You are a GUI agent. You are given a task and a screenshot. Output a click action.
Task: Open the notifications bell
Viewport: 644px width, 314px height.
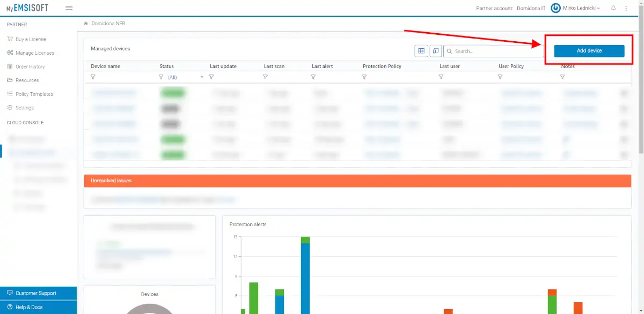(x=613, y=8)
